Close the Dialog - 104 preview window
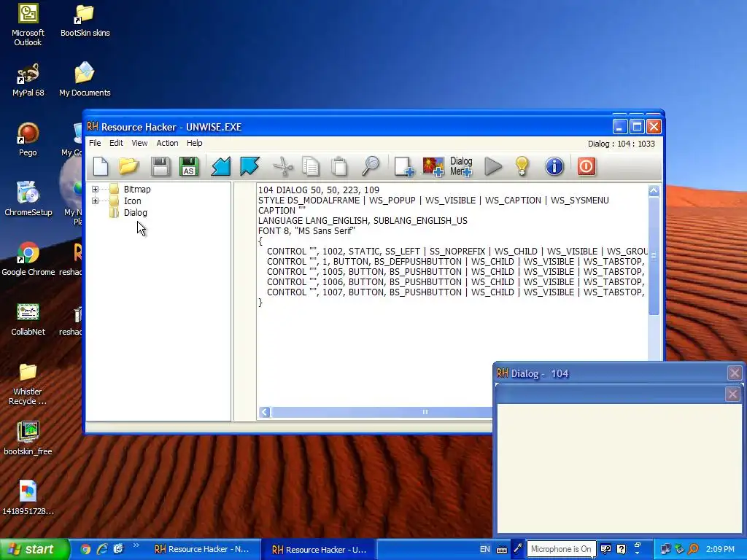The width and height of the screenshot is (747, 560). click(x=735, y=373)
